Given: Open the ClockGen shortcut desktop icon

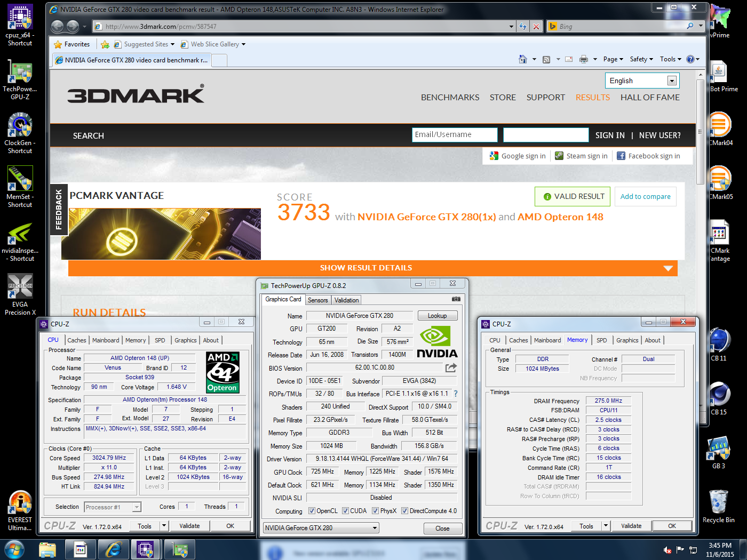Looking at the screenshot, I should coord(20,133).
